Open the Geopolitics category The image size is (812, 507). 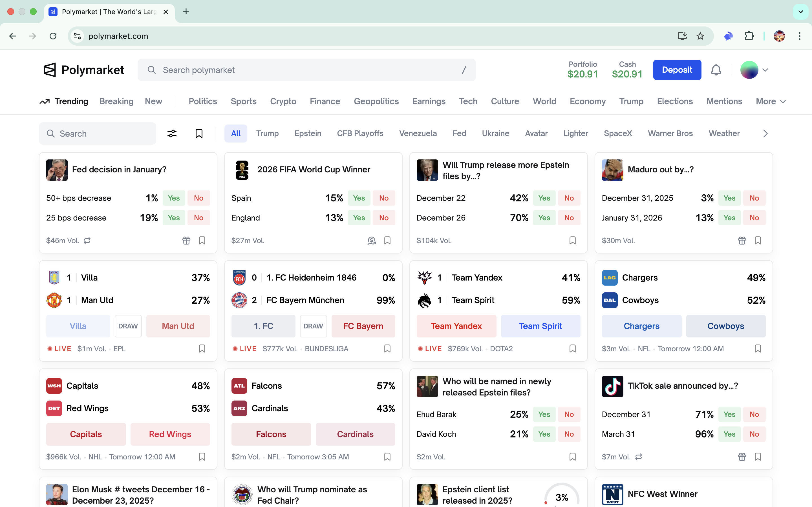click(x=376, y=101)
